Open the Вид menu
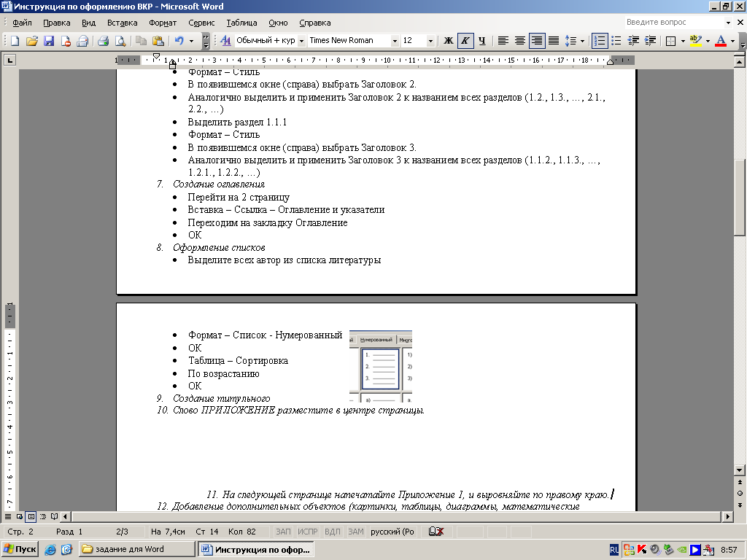 click(88, 23)
